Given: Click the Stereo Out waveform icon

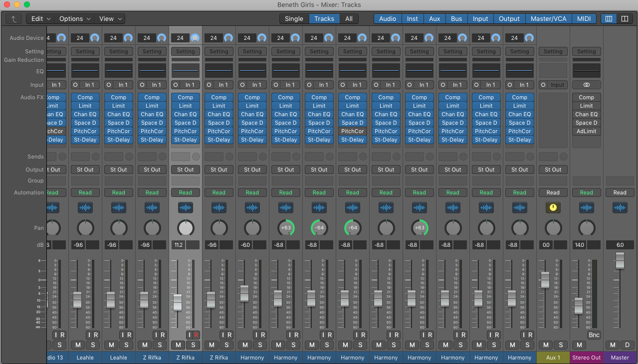Looking at the screenshot, I should [586, 208].
